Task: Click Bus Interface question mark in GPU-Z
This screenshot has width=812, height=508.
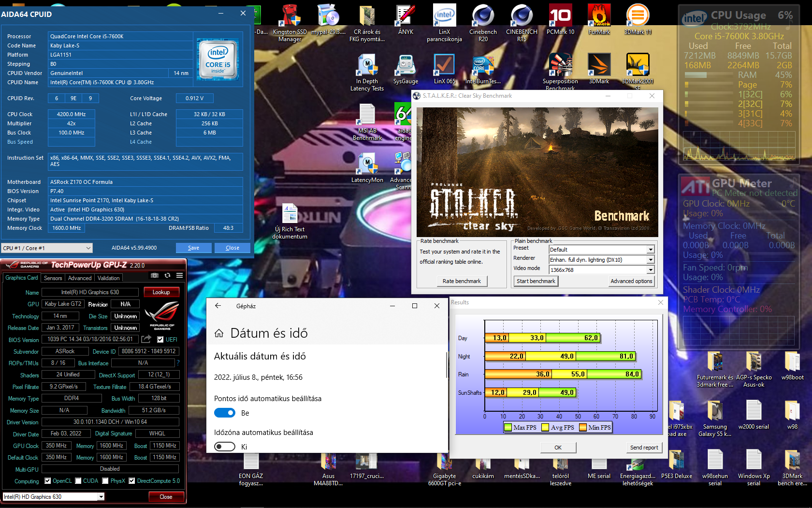Action: click(178, 363)
